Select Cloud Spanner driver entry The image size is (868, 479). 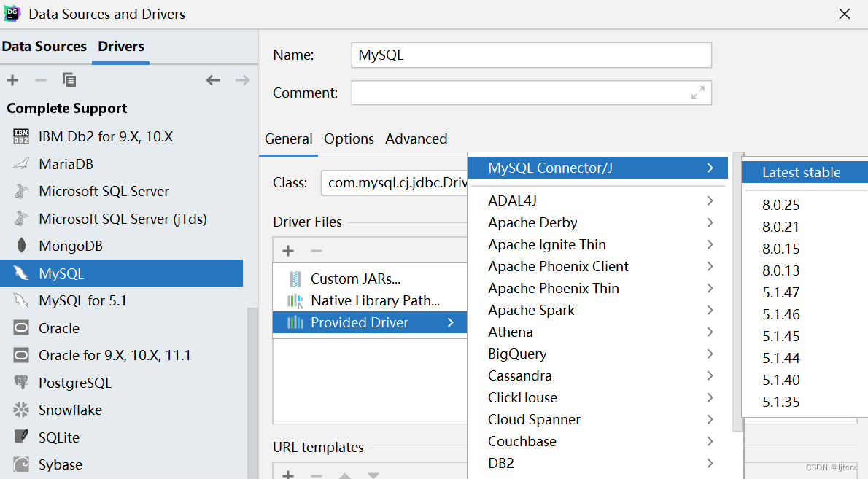tap(598, 420)
